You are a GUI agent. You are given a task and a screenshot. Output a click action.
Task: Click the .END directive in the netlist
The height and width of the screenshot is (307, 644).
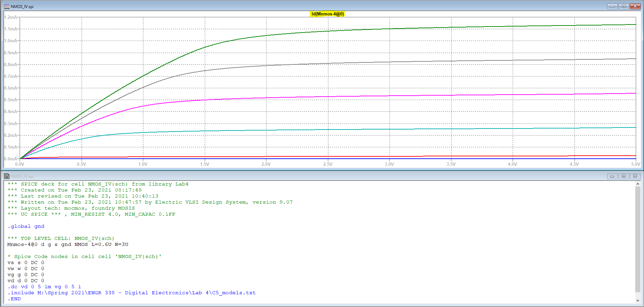(x=14, y=299)
